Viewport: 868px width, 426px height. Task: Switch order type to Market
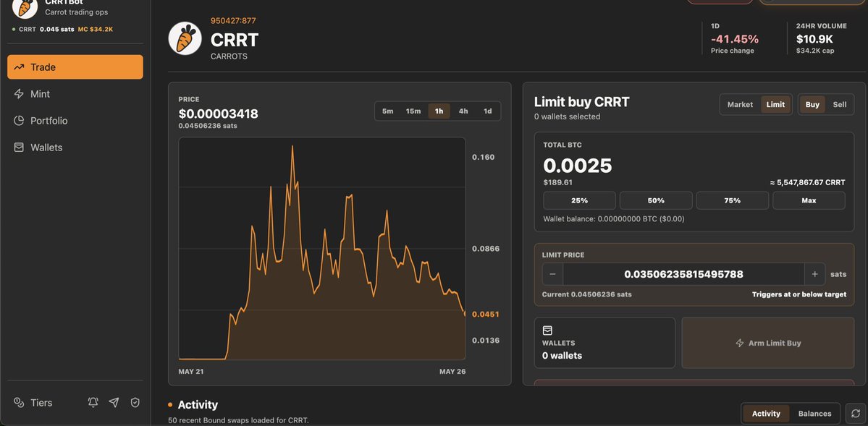pos(740,105)
